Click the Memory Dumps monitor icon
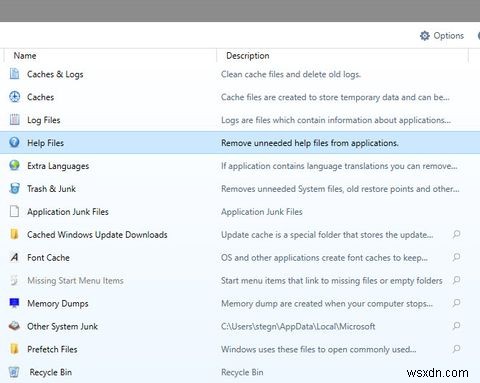Image resolution: width=480 pixels, height=383 pixels. pyautogui.click(x=14, y=303)
